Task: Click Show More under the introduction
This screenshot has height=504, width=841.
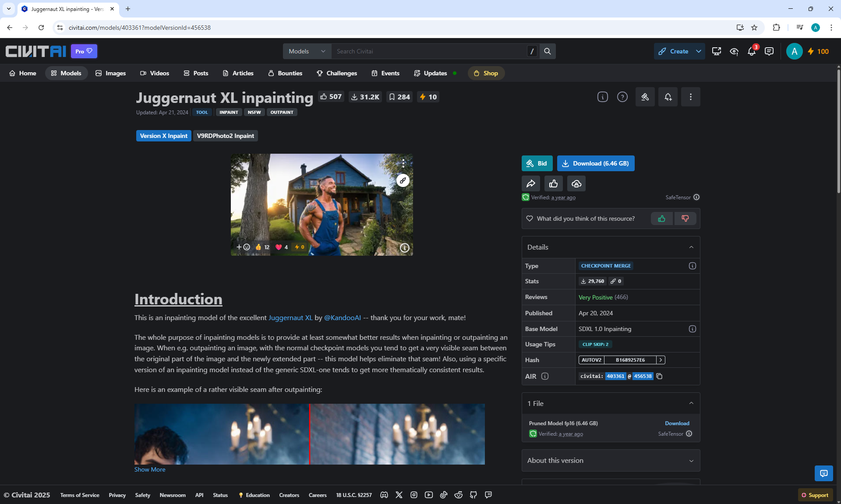Action: click(150, 469)
